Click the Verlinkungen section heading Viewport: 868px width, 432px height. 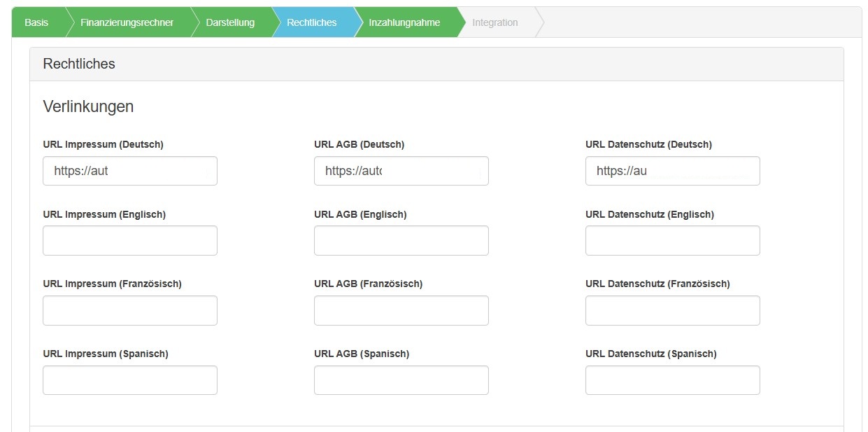point(88,106)
